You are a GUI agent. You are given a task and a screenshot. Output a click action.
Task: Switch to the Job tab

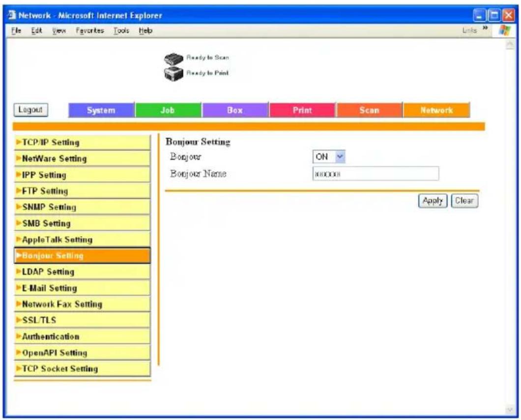[x=168, y=110]
